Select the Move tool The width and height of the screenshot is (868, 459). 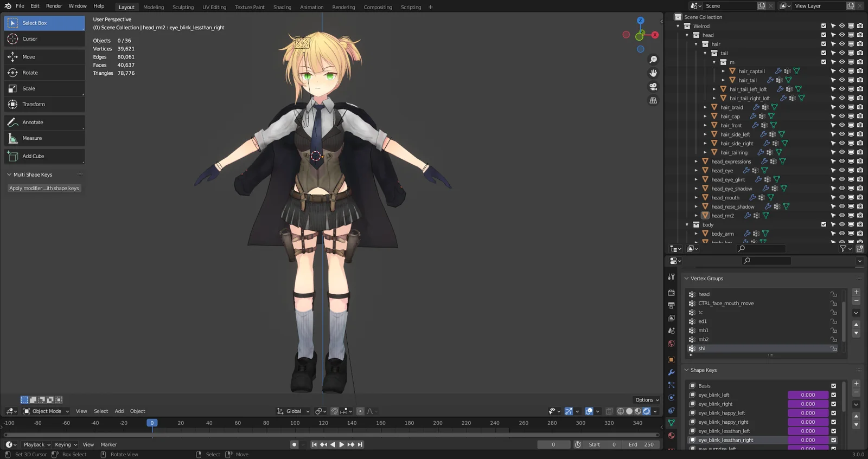click(44, 57)
